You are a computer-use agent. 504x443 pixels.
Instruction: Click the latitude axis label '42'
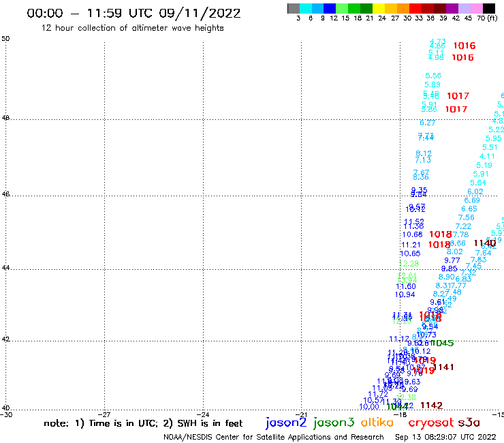(5, 339)
